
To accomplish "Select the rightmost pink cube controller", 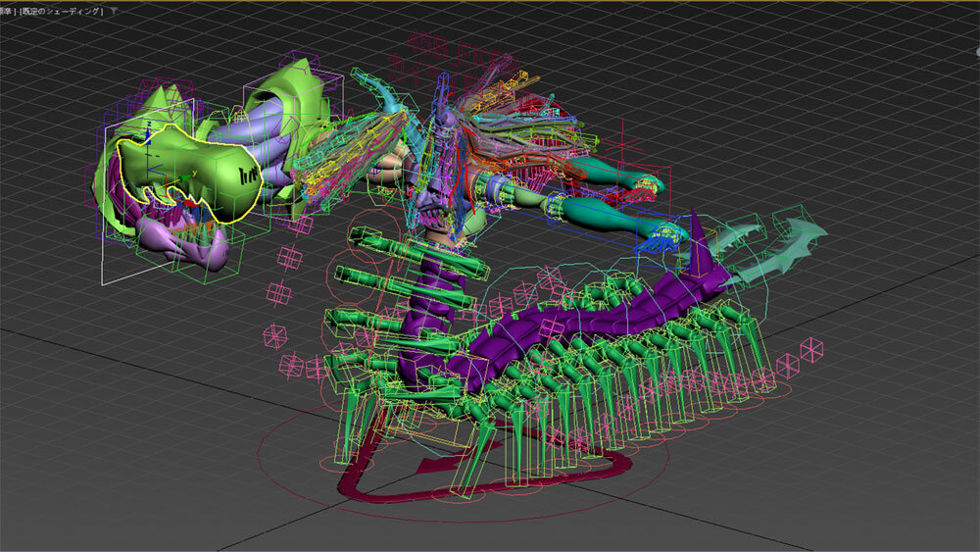I will 811,349.
